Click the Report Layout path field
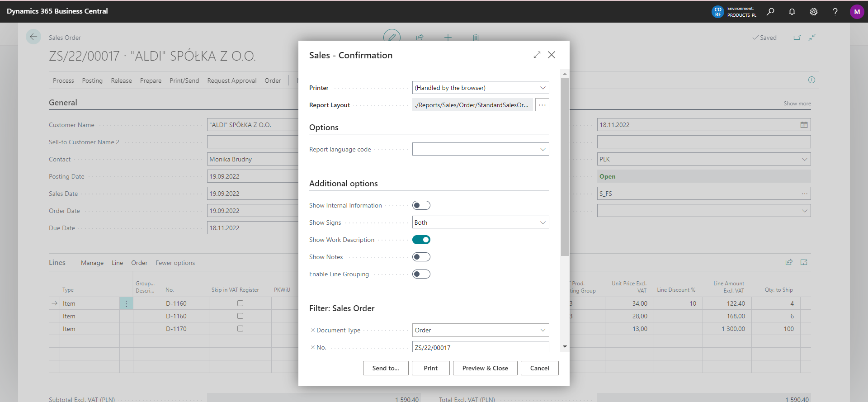This screenshot has height=402, width=868. [472, 105]
